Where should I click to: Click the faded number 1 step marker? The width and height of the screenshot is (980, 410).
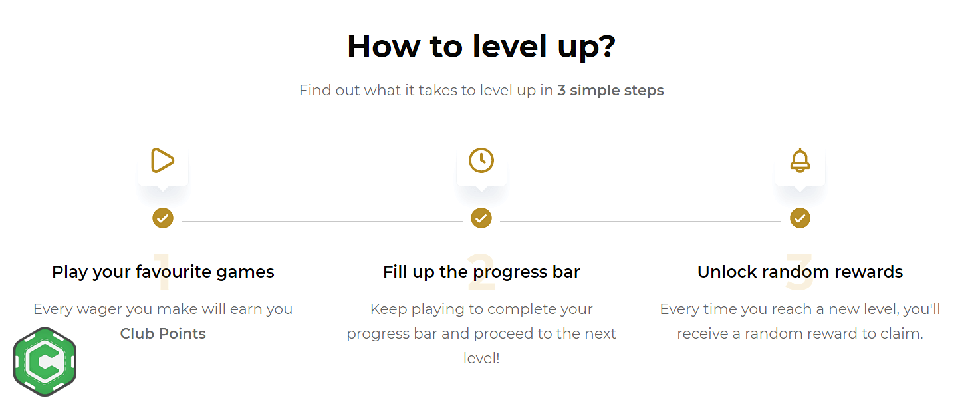coord(162,272)
